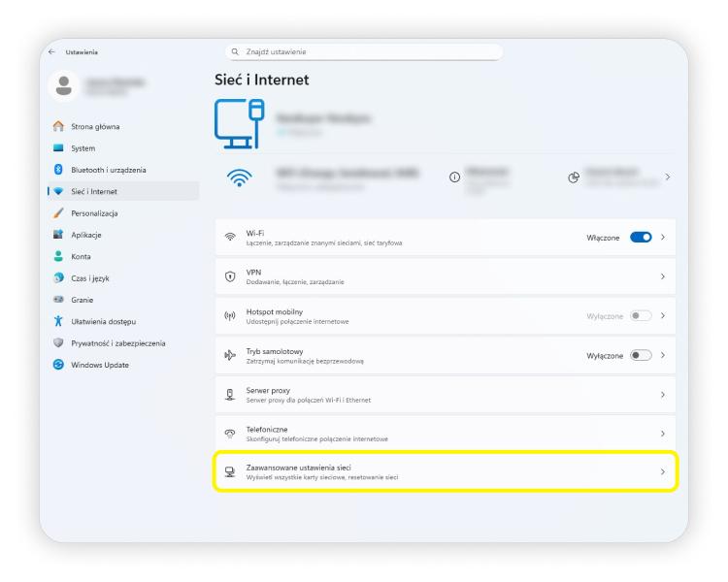Click the Serwer proxy icon
The width and height of the screenshot is (728, 582).
click(230, 395)
